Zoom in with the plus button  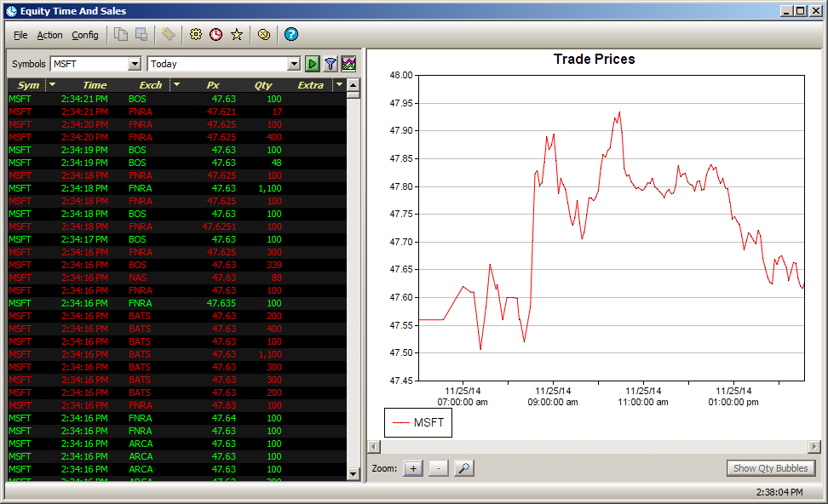(413, 468)
